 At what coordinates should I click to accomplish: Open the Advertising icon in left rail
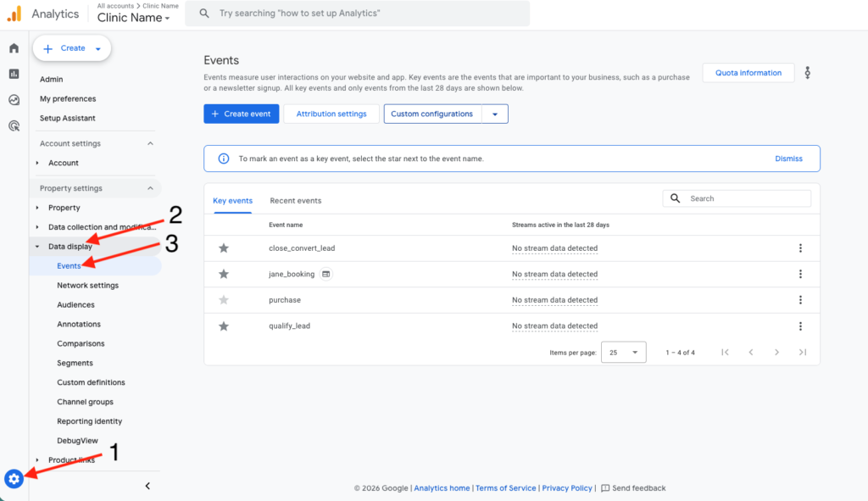(14, 125)
